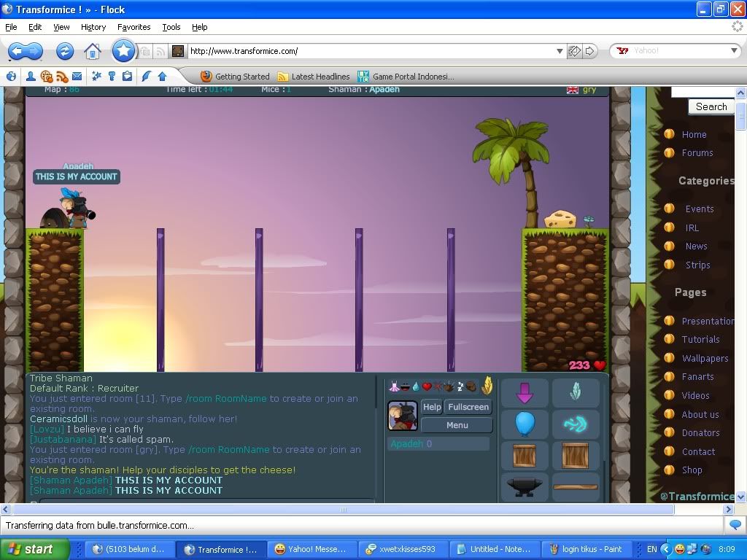The height and width of the screenshot is (560, 747).
Task: Click the blue upward arrow uploader icon
Action: [162, 76]
